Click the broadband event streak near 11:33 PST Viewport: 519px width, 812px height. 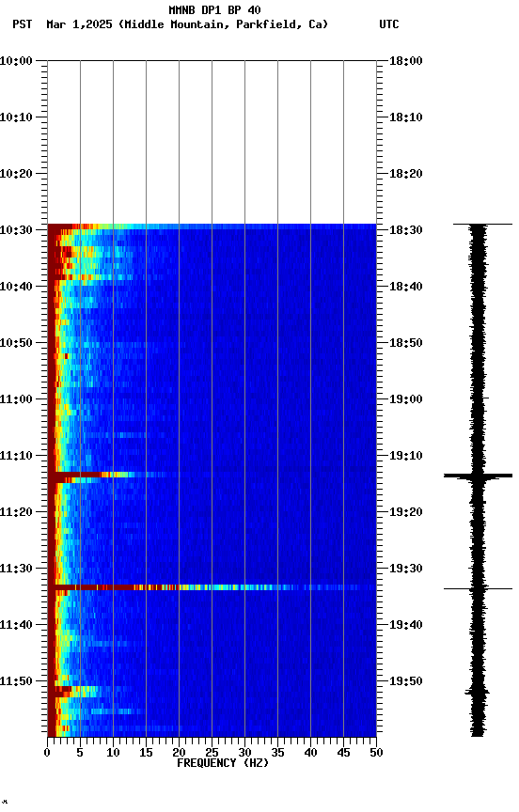click(x=212, y=587)
